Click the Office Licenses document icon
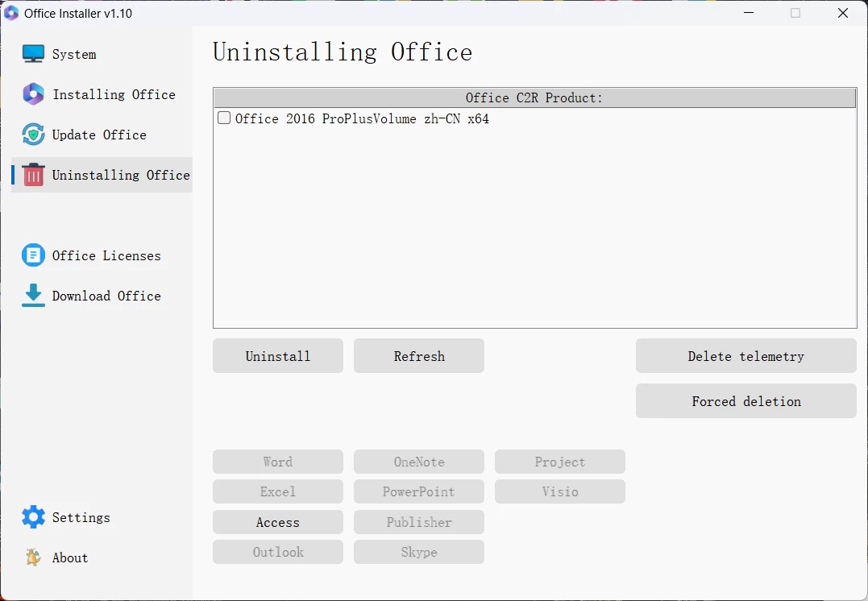This screenshot has height=601, width=868. (x=33, y=255)
